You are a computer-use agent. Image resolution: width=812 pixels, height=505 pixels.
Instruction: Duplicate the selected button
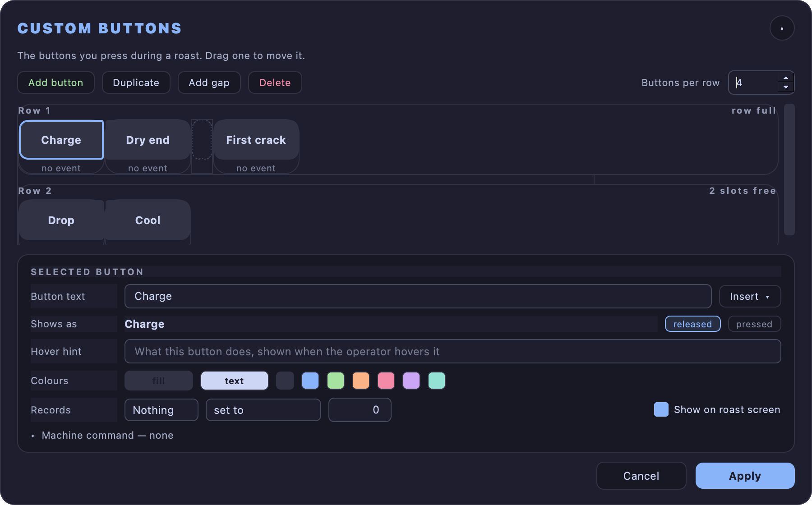point(136,83)
